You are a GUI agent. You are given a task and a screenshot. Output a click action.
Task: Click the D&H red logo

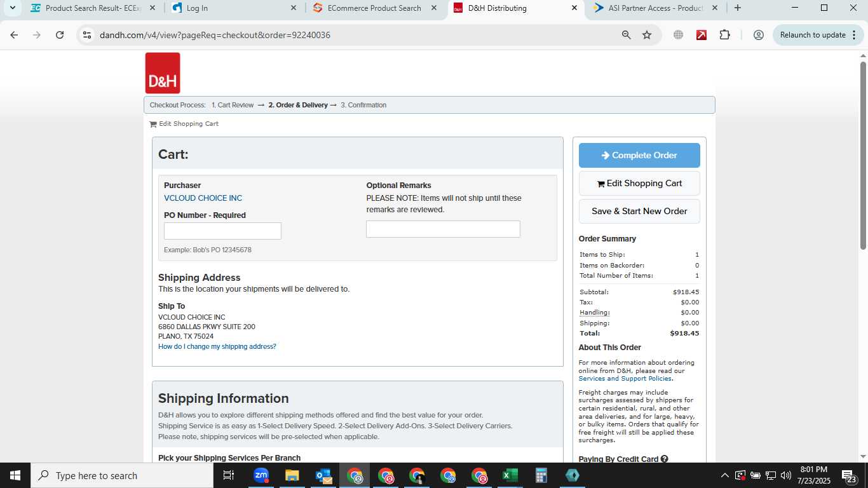point(163,73)
